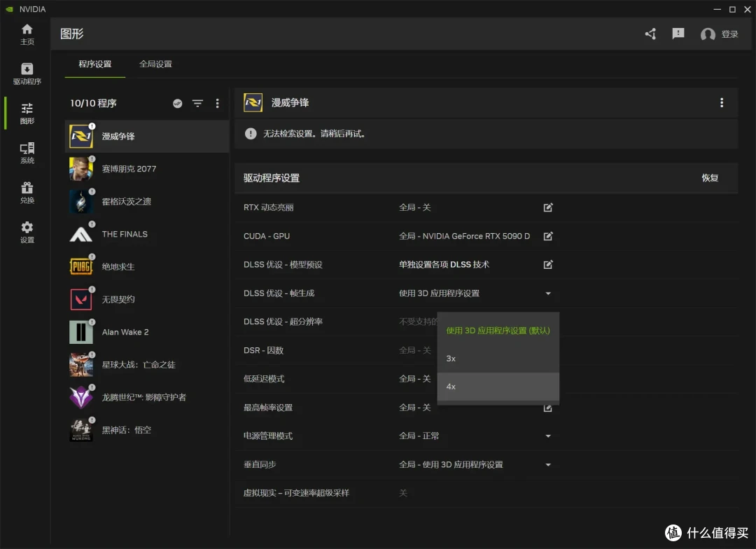Click the 登录 login link
Screen dimensions: 756x549
click(x=729, y=34)
